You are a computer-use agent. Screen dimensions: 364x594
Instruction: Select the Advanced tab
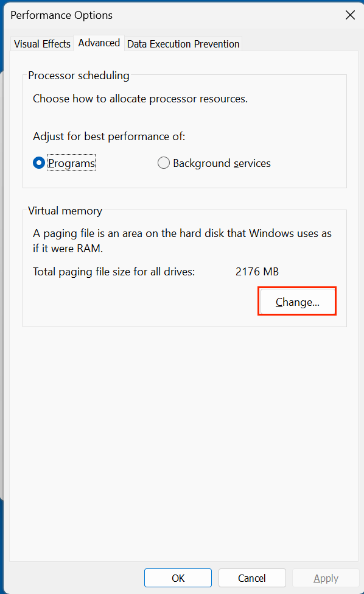point(99,43)
